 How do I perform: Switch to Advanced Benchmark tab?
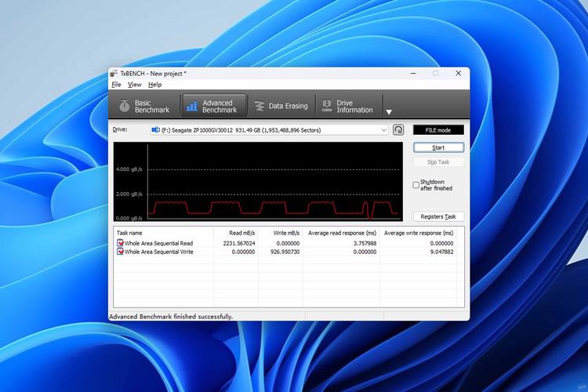point(214,107)
